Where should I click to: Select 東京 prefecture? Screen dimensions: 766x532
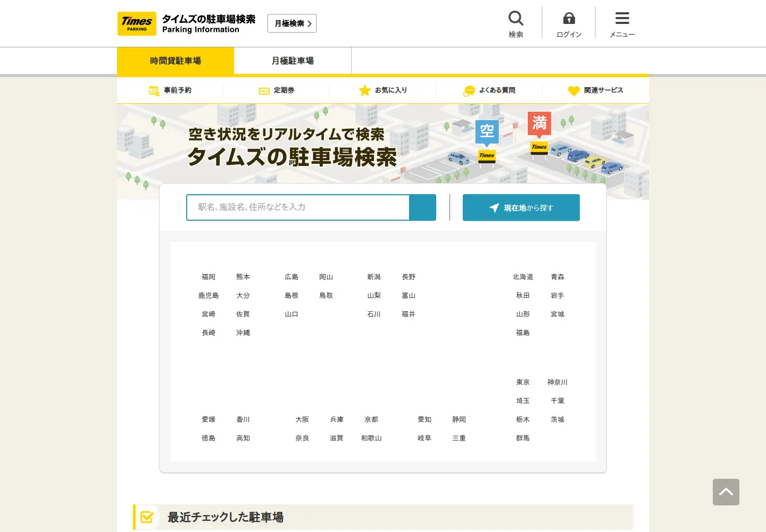pyautogui.click(x=523, y=383)
